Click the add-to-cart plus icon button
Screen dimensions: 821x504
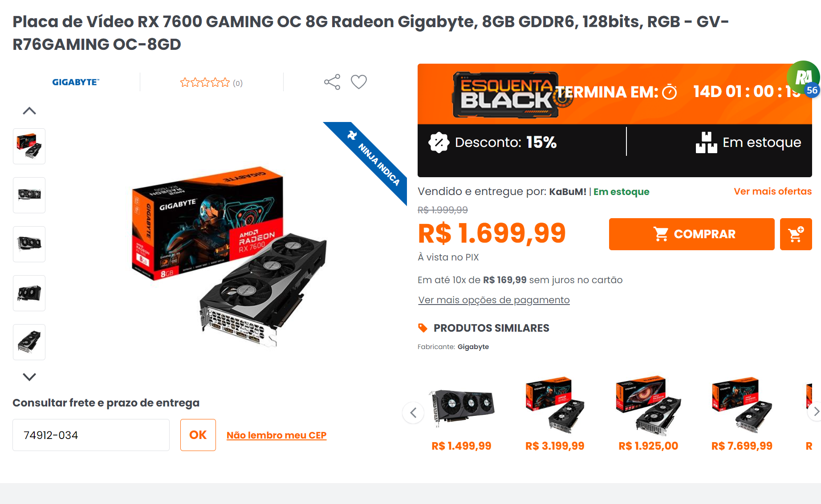point(796,234)
